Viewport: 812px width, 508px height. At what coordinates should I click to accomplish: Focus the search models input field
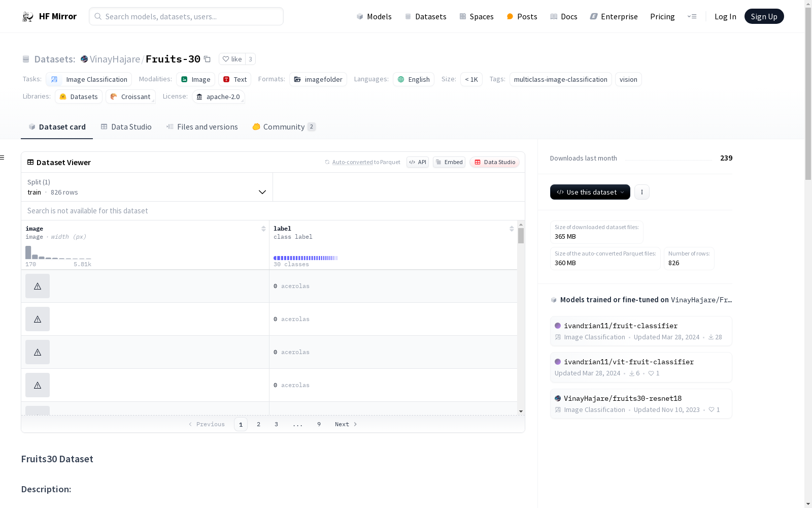click(186, 17)
